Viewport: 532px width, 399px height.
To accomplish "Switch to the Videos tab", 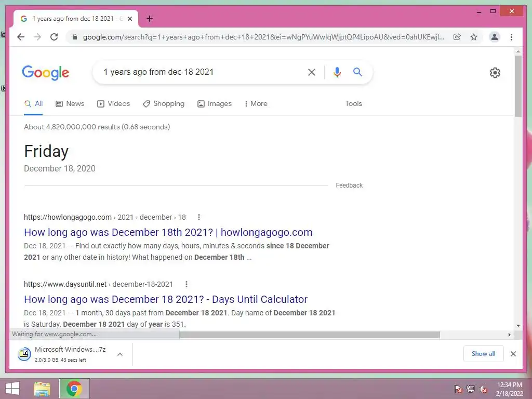I will pos(113,104).
